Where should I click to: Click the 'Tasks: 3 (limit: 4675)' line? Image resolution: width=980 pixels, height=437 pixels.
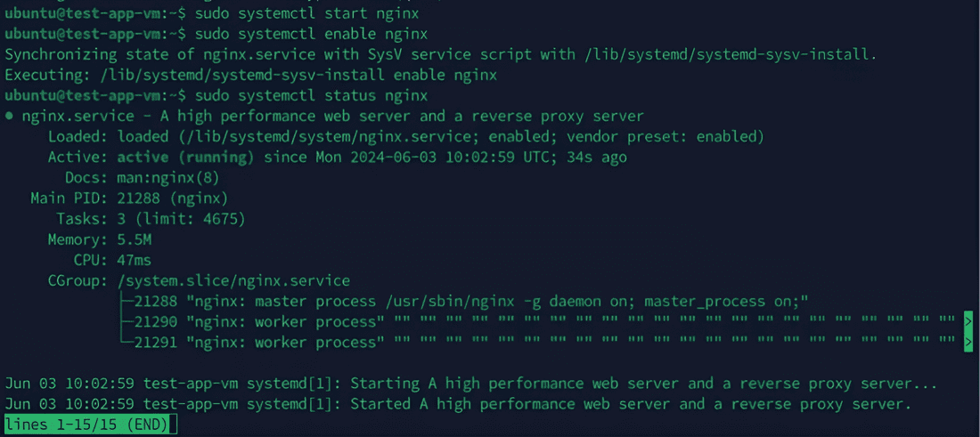(151, 219)
